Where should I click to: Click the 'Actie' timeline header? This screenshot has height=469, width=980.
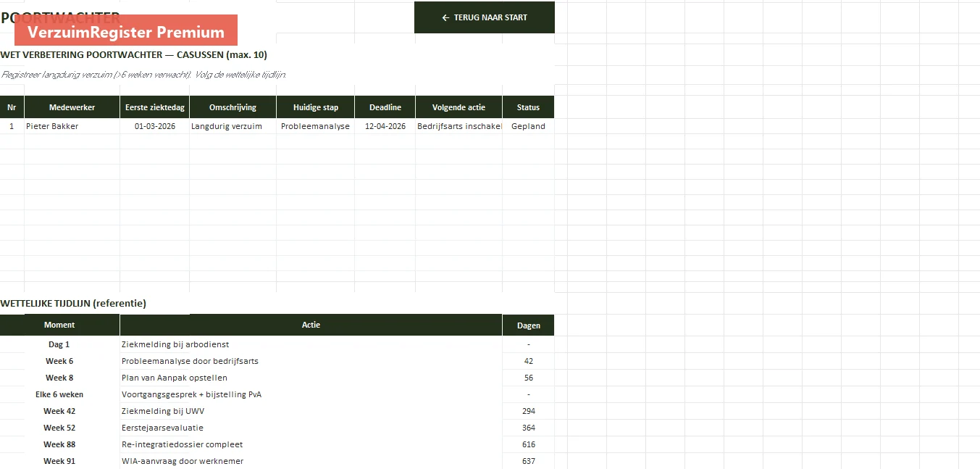point(311,325)
